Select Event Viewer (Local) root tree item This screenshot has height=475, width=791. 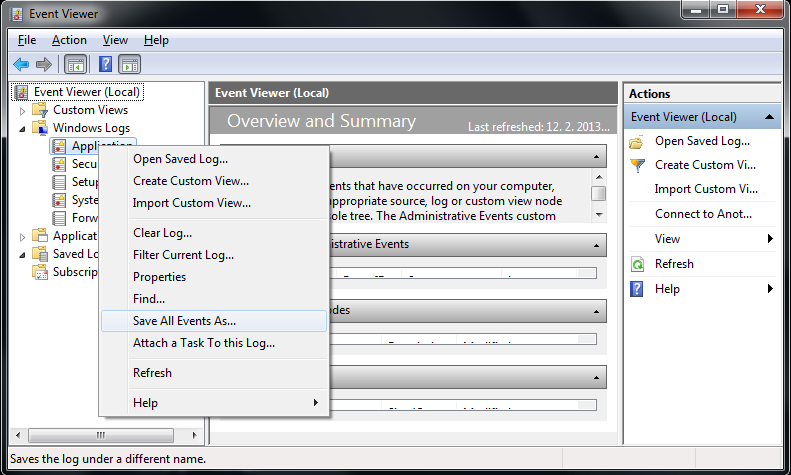86,92
